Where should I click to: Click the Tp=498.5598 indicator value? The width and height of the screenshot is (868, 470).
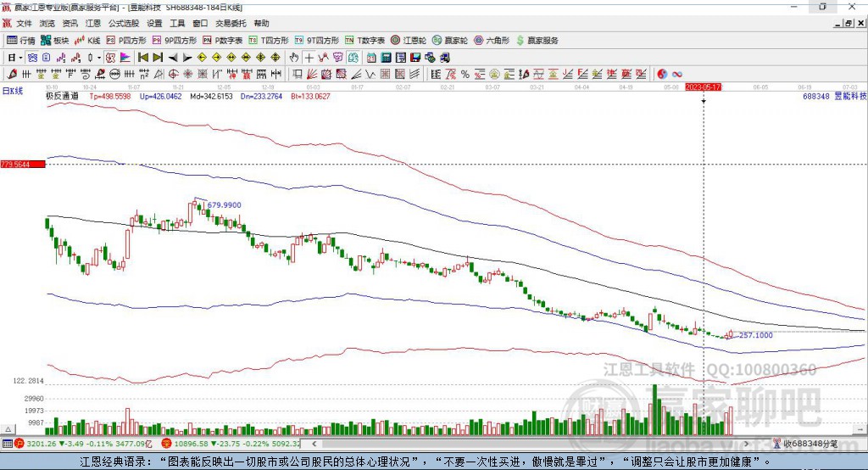(110, 97)
